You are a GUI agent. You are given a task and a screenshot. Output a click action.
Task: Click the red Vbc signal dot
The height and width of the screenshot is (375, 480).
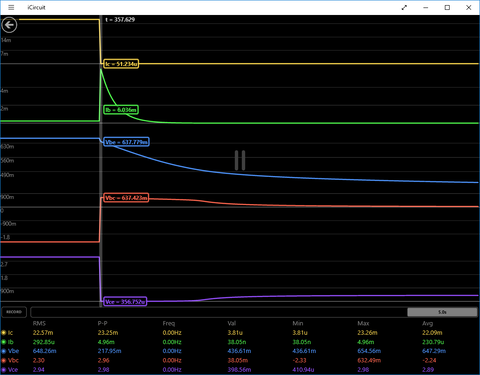[x=4, y=360]
